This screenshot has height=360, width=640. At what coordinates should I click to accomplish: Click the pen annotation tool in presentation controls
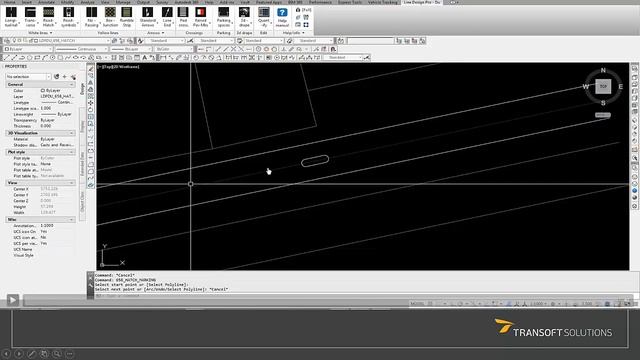(x=31, y=353)
